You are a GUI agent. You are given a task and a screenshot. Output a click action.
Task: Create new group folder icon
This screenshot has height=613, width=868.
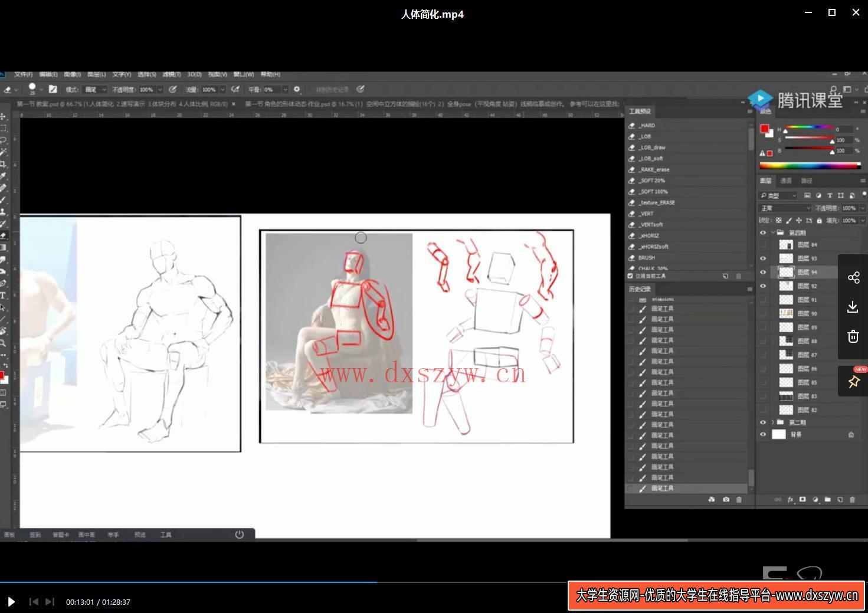(x=827, y=500)
